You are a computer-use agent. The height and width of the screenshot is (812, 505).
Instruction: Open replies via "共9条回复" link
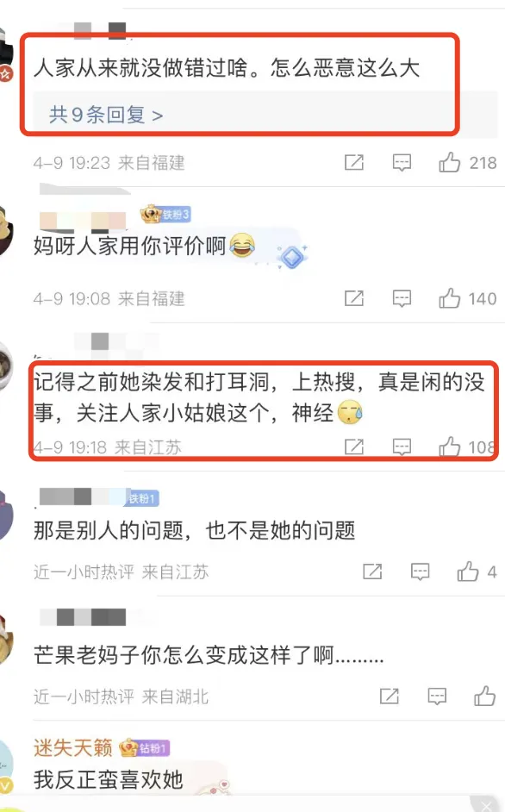[106, 115]
